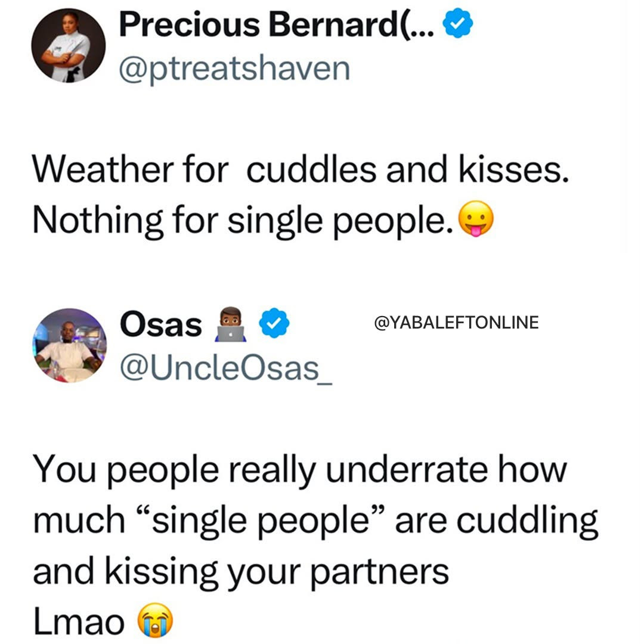
Task: Click the word 'Lmao'
Action: point(79,621)
